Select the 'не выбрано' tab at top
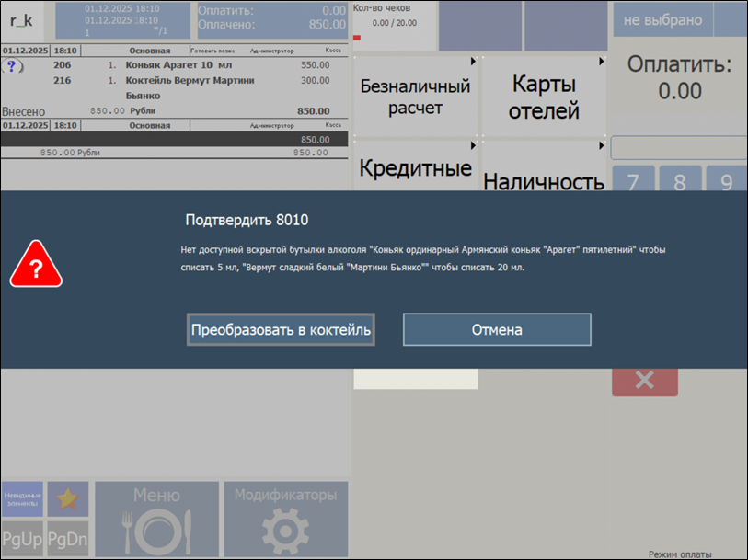Screen dimensions: 748x560 click(x=662, y=20)
